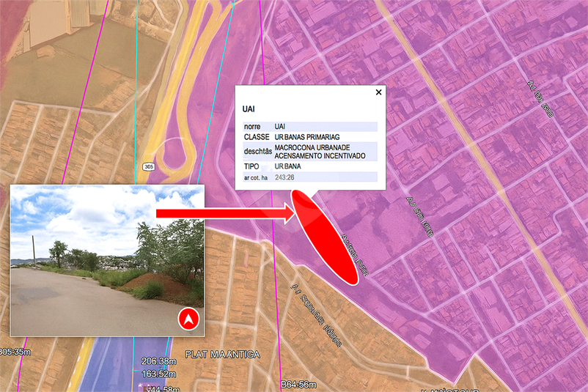Close the UAI info popup
This screenshot has width=588, height=392.
378,92
